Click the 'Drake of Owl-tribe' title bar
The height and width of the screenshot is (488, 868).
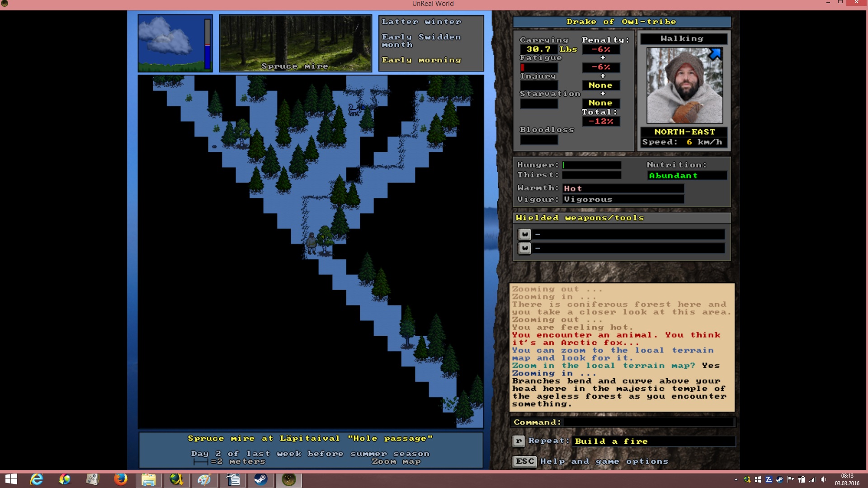click(x=622, y=22)
